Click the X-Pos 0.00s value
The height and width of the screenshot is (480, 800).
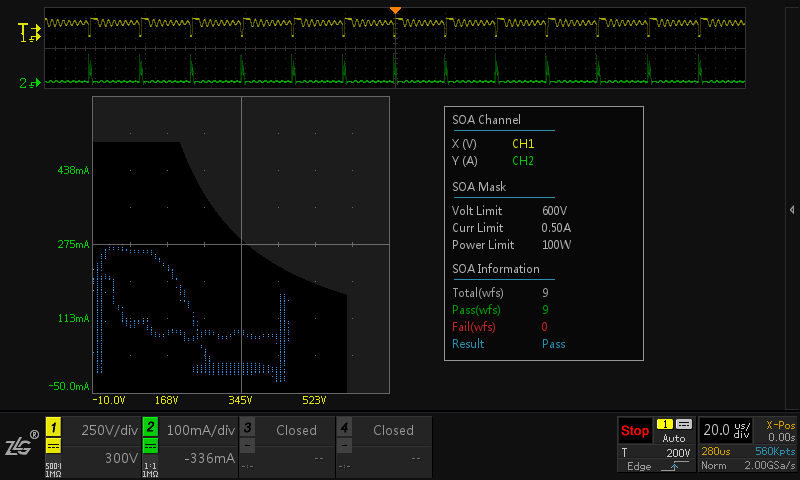tap(781, 437)
